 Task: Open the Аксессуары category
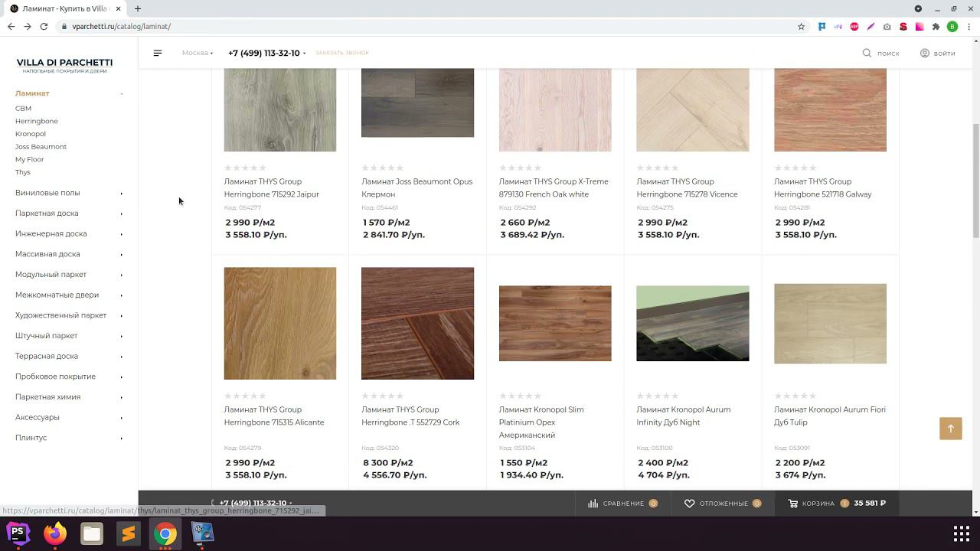38,417
